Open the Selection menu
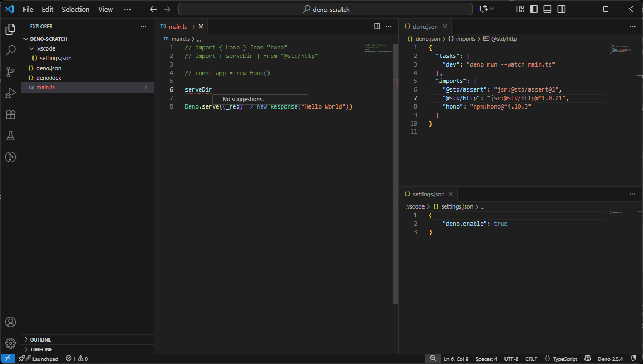The image size is (643, 364). (76, 9)
